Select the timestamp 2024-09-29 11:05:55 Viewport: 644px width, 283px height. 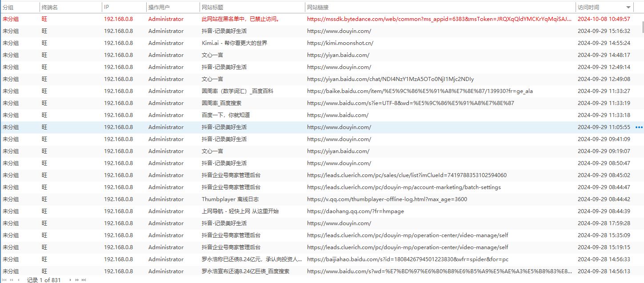pyautogui.click(x=604, y=127)
